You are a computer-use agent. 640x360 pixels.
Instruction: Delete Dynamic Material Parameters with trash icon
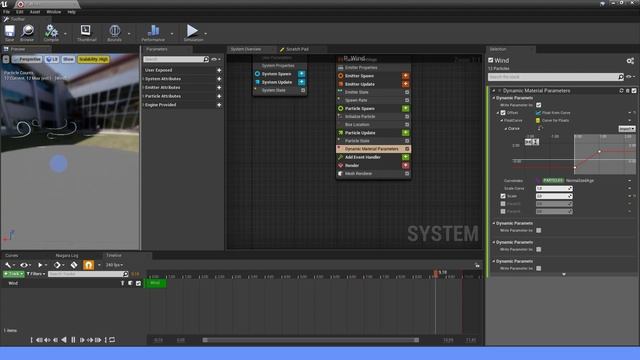628,91
